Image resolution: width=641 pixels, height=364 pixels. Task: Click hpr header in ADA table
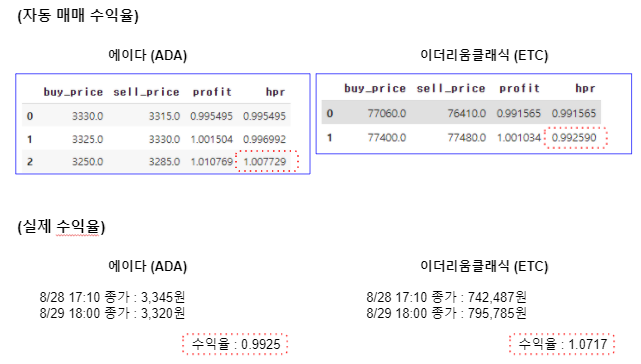tap(275, 92)
